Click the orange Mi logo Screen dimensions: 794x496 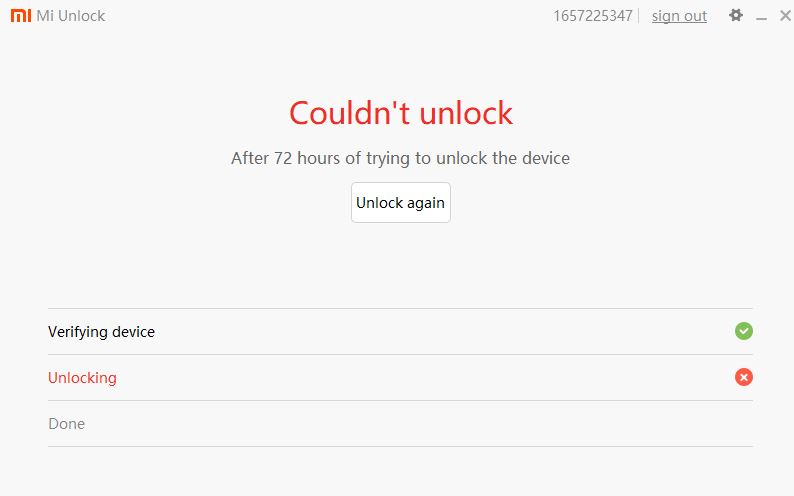[x=21, y=16]
